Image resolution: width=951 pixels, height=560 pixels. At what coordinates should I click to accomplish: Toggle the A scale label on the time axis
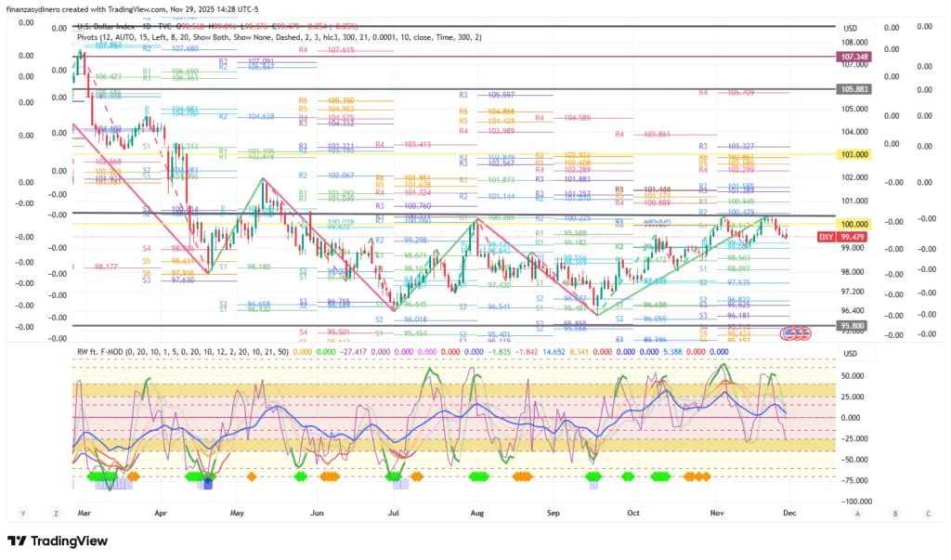click(x=857, y=513)
